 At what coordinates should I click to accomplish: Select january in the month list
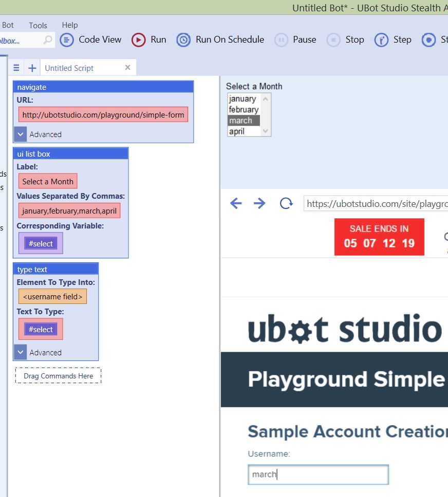[x=242, y=99]
